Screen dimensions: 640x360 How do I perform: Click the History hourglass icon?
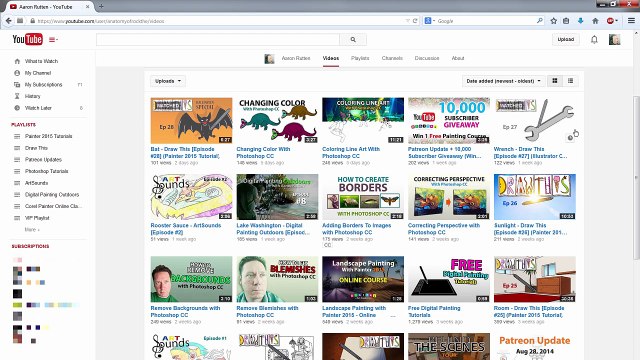pos(17,96)
